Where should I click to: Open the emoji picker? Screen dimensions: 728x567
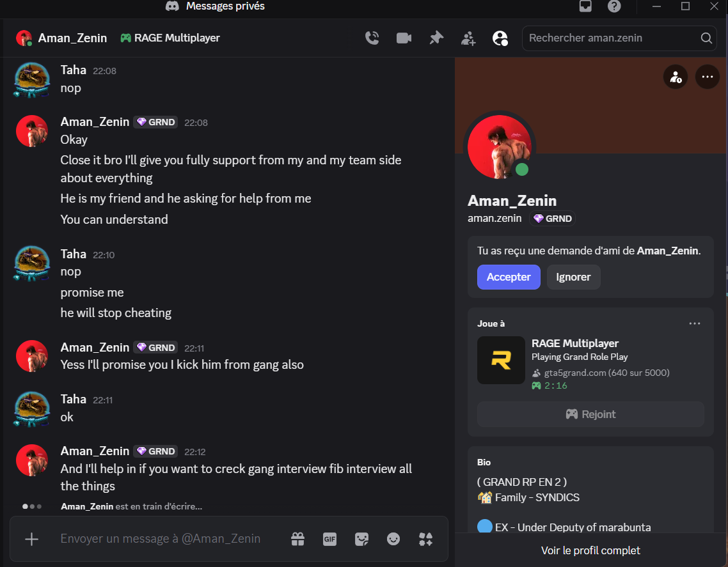[x=393, y=539]
